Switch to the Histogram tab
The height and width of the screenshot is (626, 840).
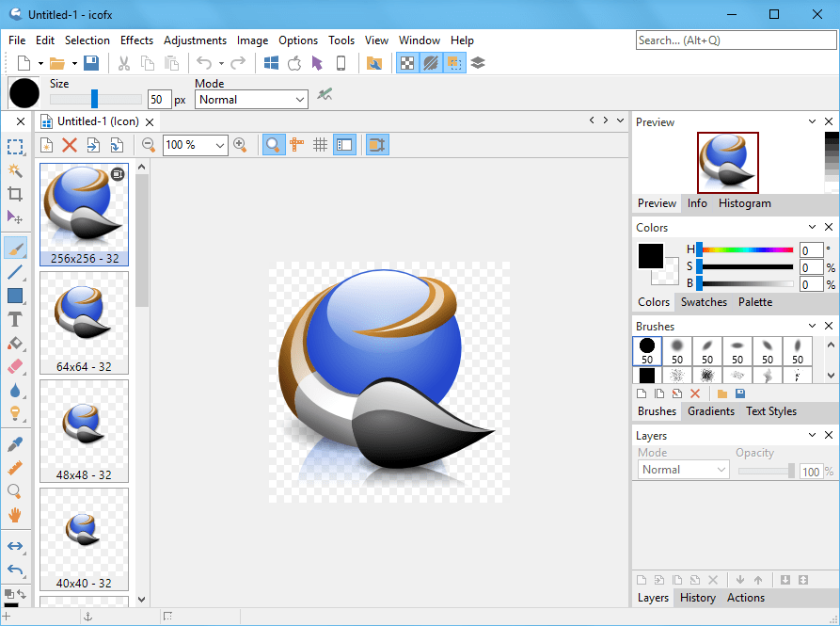[745, 203]
